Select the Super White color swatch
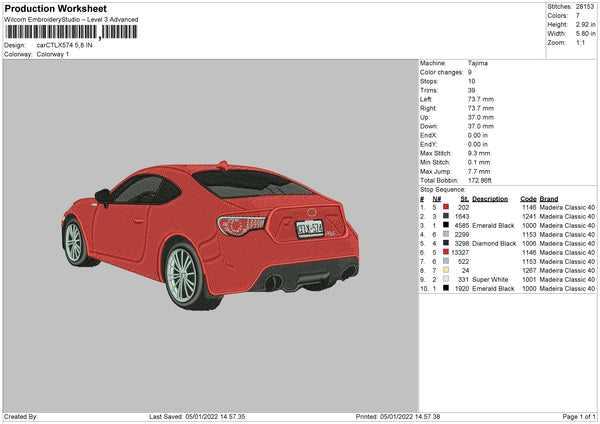Image resolution: width=600 pixels, height=424 pixels. (445, 279)
